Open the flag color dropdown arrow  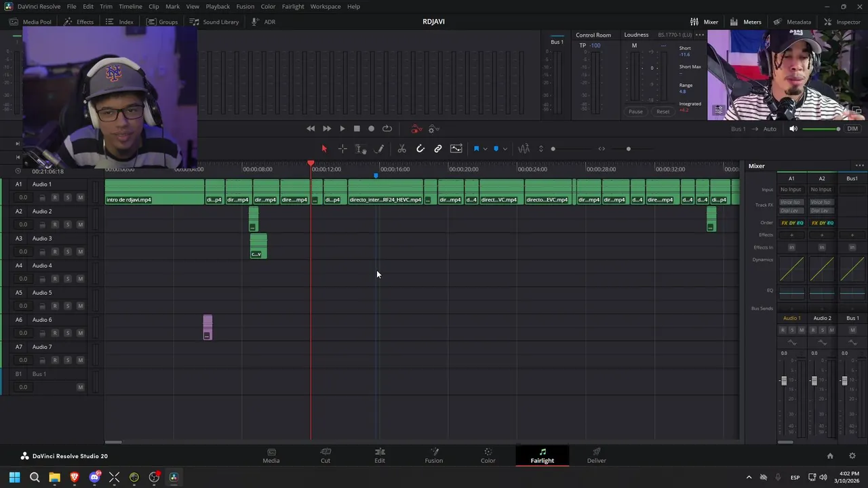(x=485, y=149)
